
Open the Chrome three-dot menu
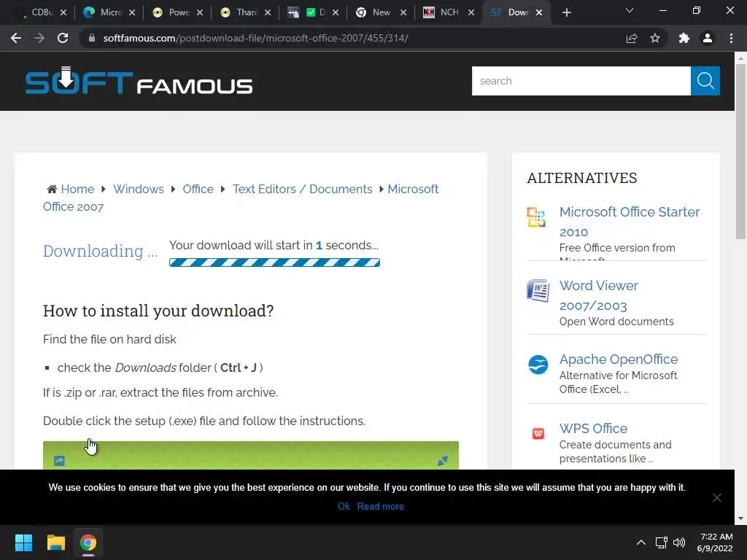pyautogui.click(x=731, y=38)
